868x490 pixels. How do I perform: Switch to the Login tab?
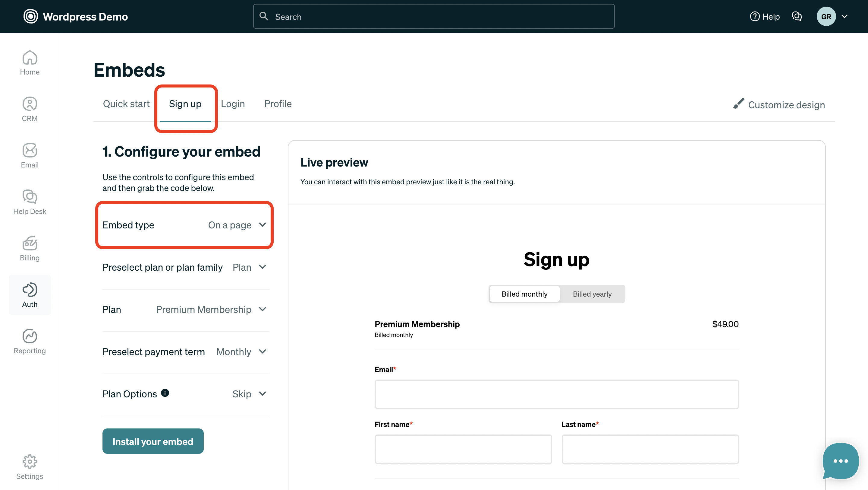click(x=232, y=104)
